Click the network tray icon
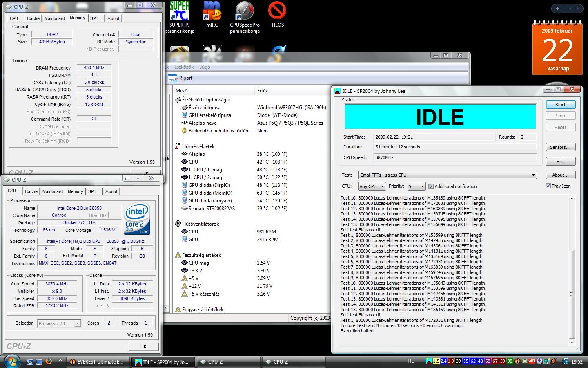 (566, 361)
